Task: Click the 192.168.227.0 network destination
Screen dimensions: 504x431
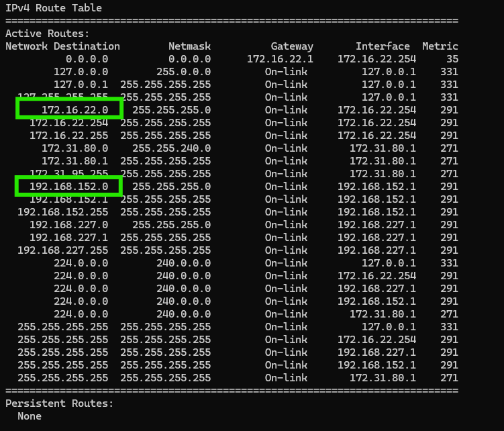Action: pyautogui.click(x=68, y=225)
